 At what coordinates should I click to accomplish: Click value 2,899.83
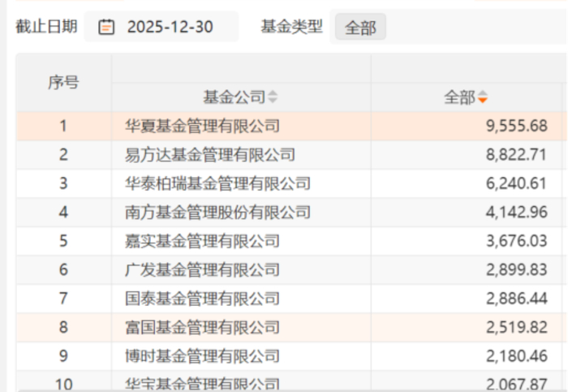(x=517, y=270)
